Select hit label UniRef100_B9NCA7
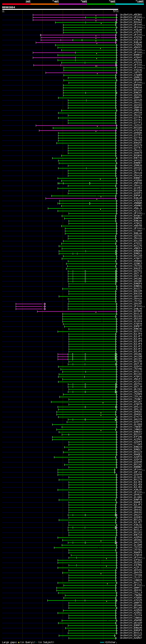This screenshot has height=644, width=146. point(131,93)
